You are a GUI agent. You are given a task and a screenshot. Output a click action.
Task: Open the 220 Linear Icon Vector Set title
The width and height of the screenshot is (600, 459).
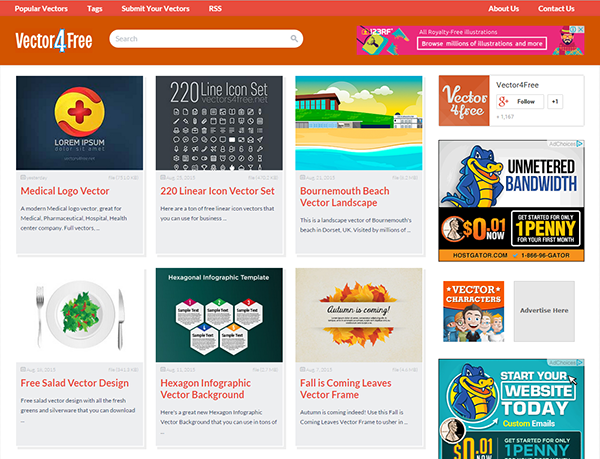tap(217, 191)
